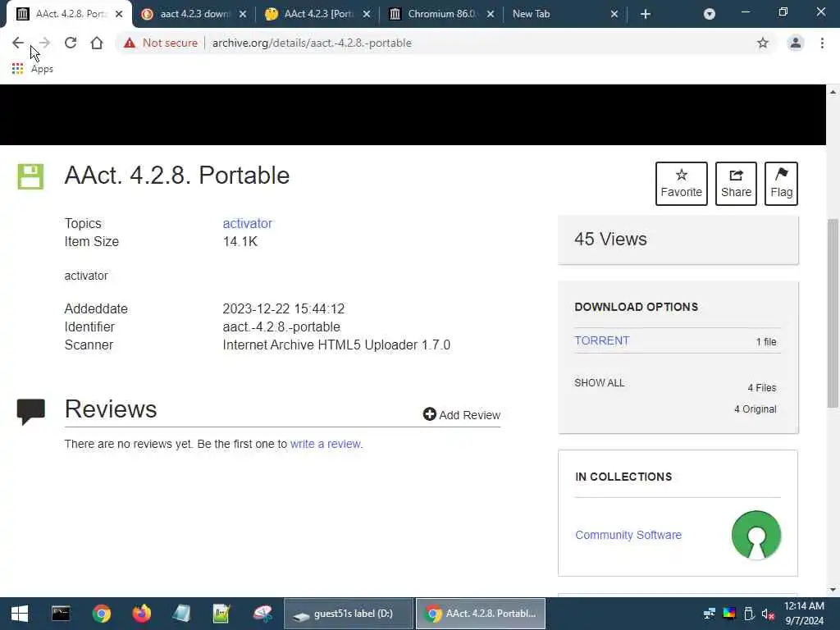Open the browser home page icon
840x630 pixels.
click(97, 43)
